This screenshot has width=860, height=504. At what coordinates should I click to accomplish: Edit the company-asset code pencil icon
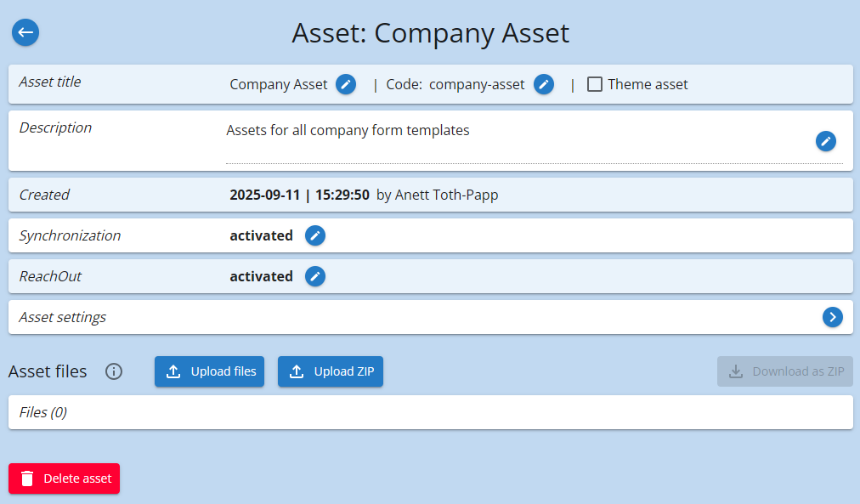(544, 84)
